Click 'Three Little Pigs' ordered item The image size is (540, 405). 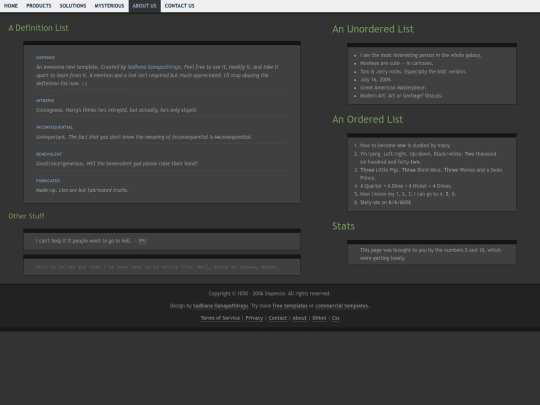pyautogui.click(x=431, y=174)
